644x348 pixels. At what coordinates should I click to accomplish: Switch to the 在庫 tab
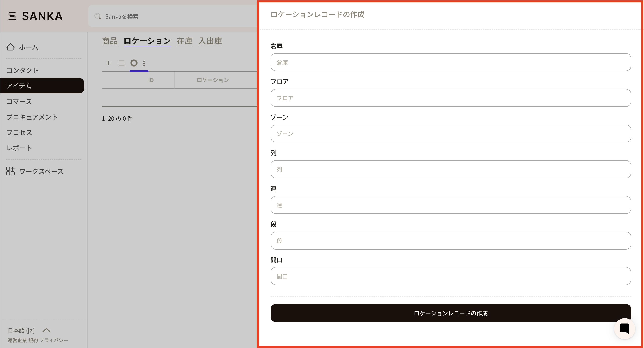tap(184, 41)
